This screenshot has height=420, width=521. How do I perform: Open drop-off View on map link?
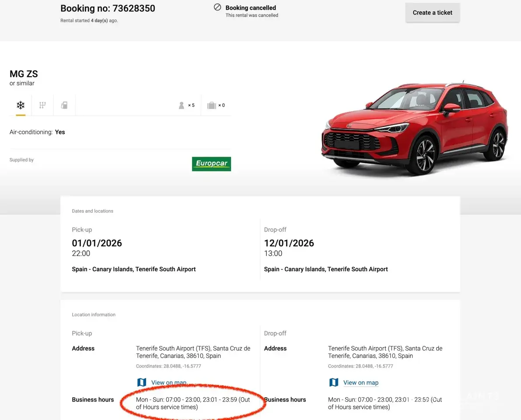[x=361, y=382]
